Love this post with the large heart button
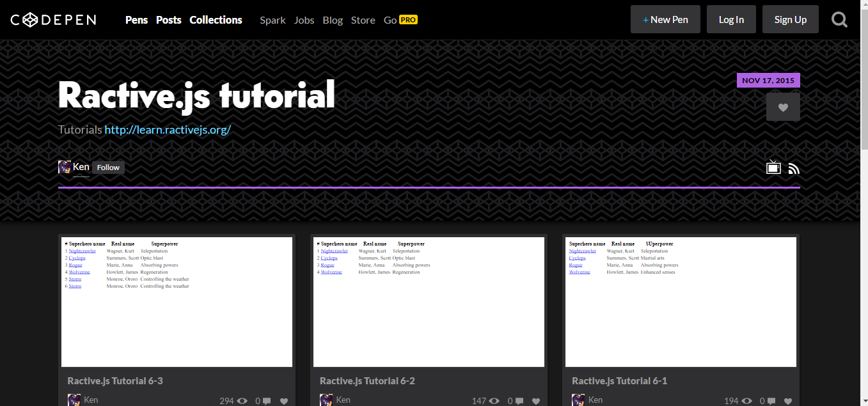 [x=783, y=107]
